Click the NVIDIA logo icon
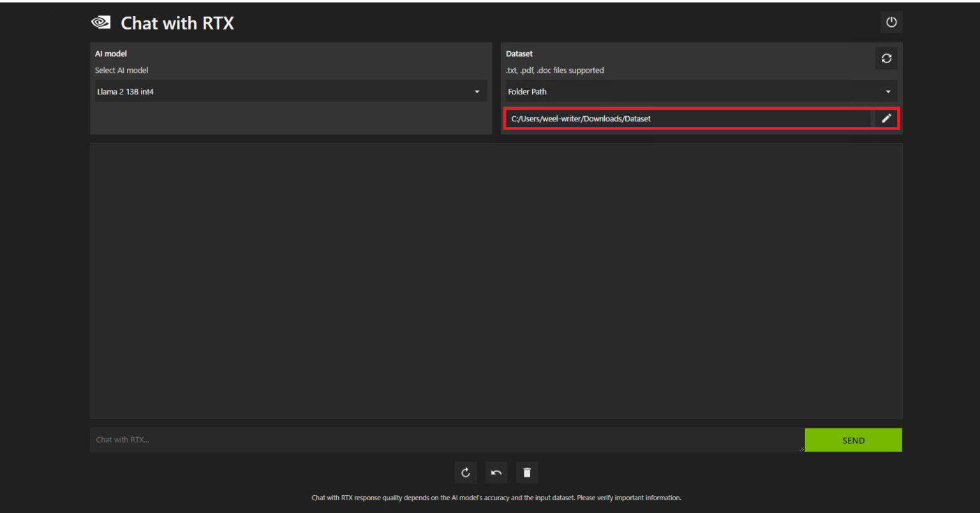 pos(100,22)
